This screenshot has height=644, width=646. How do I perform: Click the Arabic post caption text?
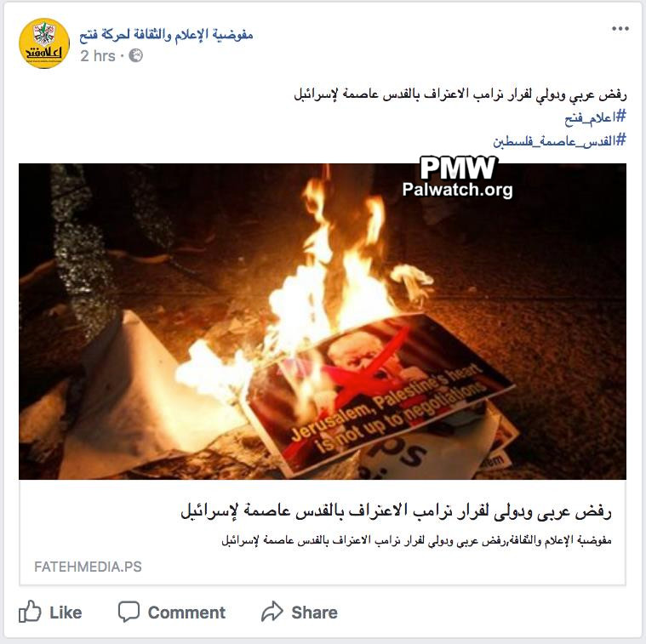pos(460,94)
